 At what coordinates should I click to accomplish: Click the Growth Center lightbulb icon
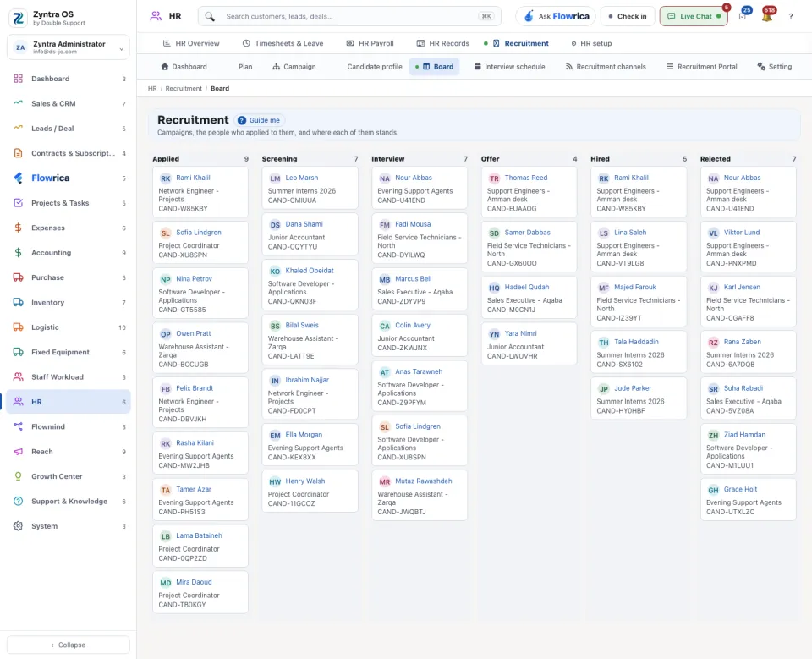pyautogui.click(x=18, y=476)
